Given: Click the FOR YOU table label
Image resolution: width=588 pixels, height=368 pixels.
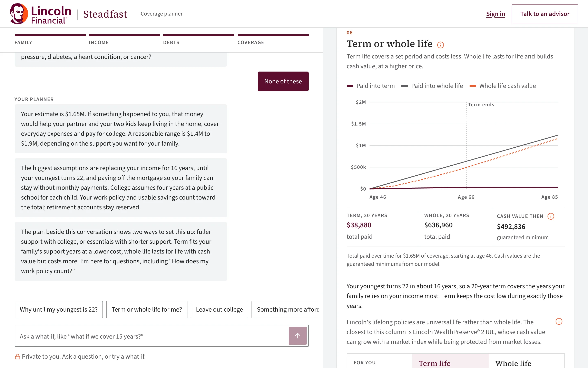Looking at the screenshot, I should [x=364, y=363].
